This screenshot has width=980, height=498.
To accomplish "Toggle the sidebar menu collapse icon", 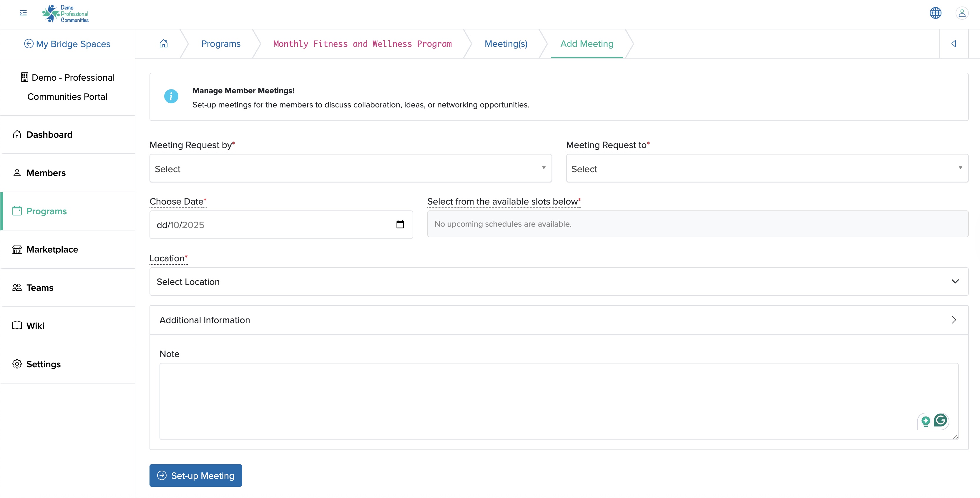I will coord(23,13).
